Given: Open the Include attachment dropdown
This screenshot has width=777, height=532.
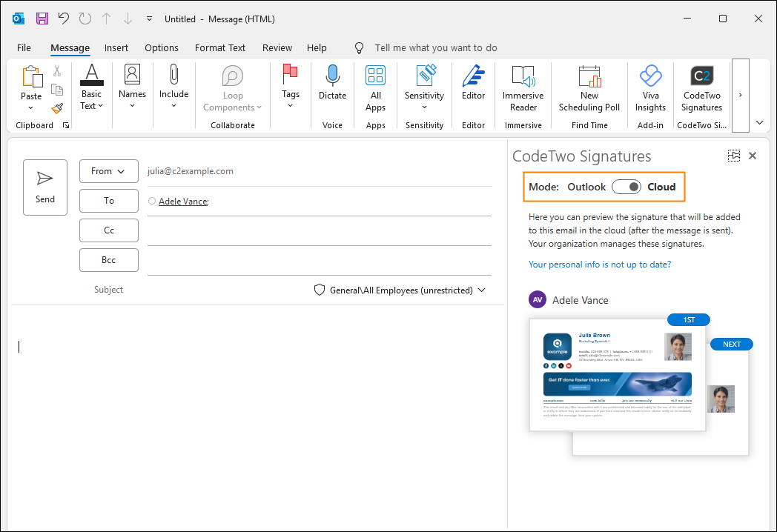Looking at the screenshot, I should point(174,87).
